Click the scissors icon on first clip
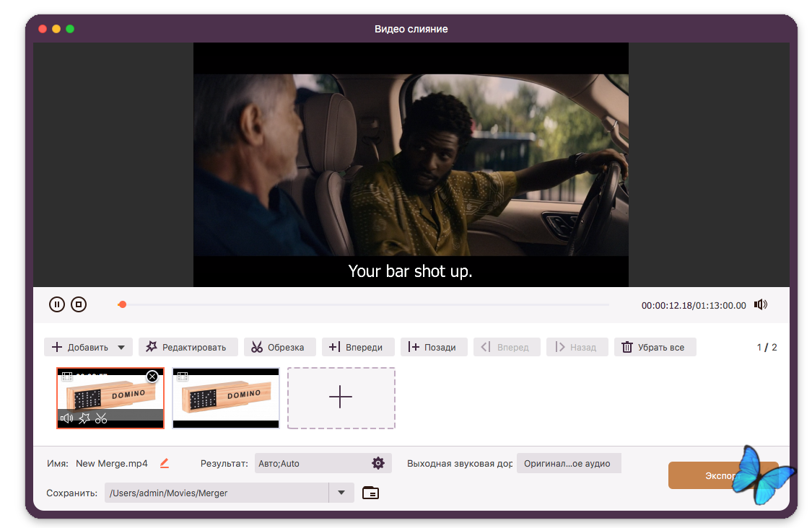This screenshot has width=812, height=528. 101,418
